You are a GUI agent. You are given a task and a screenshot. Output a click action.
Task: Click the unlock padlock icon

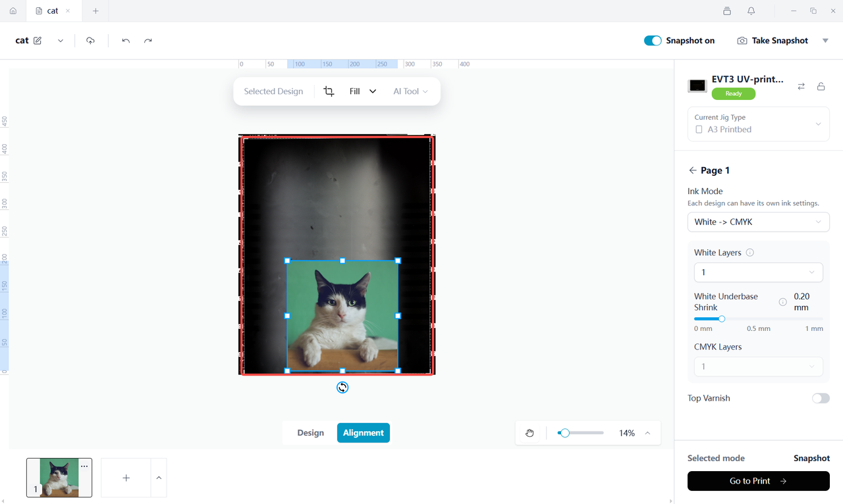pos(821,86)
